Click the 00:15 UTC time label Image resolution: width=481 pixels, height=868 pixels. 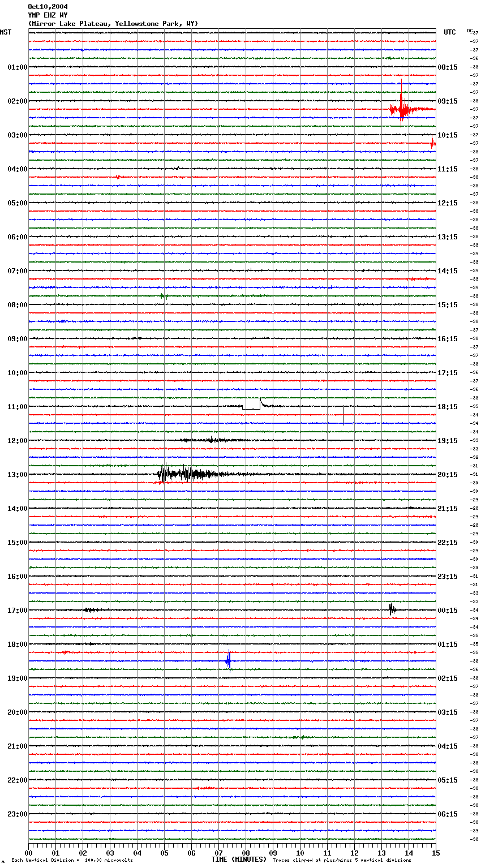click(448, 611)
